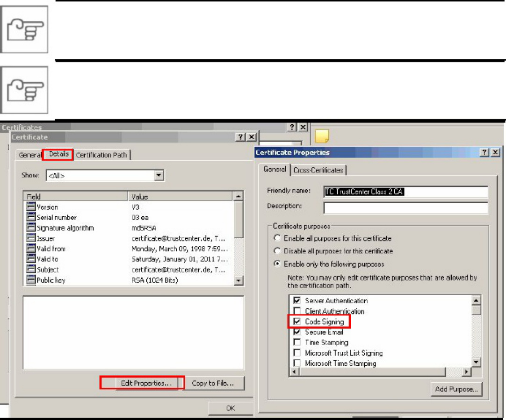
Task: Select the md5RSA value cell
Action: pos(144,228)
